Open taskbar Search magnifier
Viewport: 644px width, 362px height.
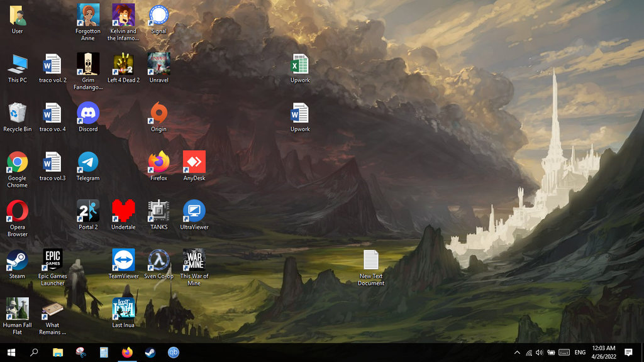coord(35,353)
